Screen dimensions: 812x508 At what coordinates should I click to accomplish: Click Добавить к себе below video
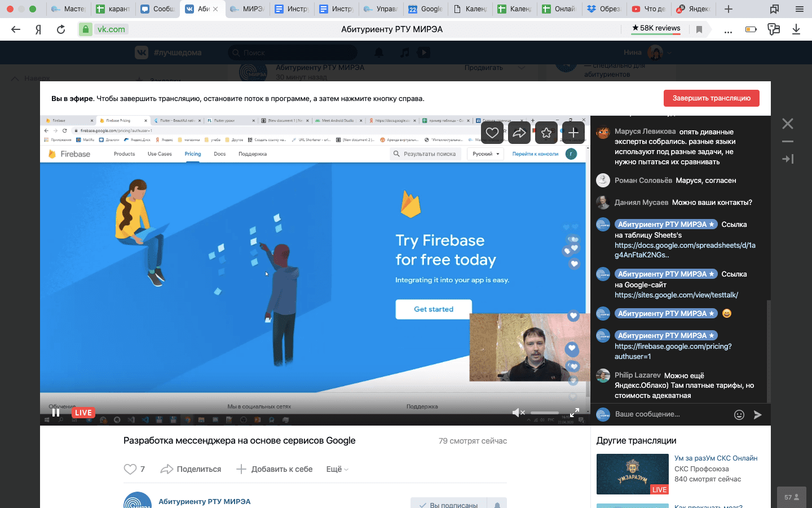[274, 469]
